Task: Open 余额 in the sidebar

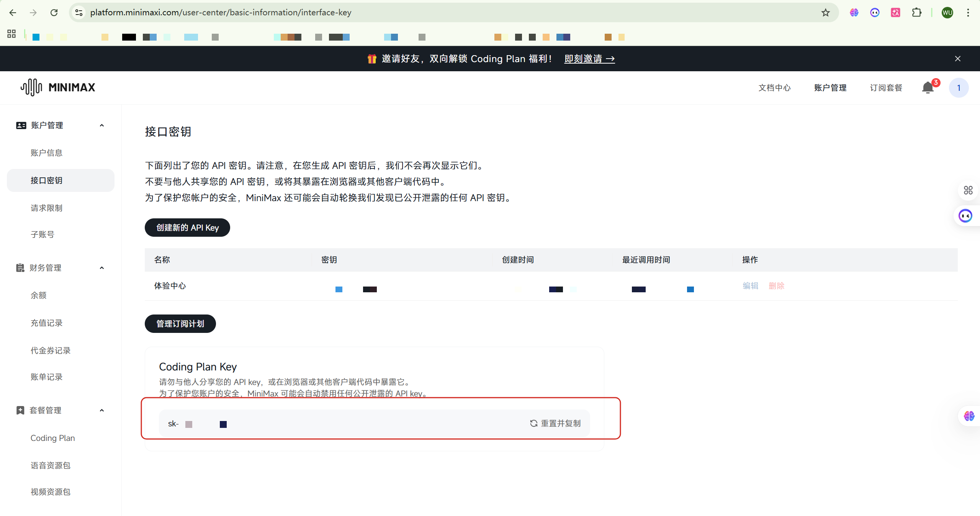Action: [x=38, y=295]
